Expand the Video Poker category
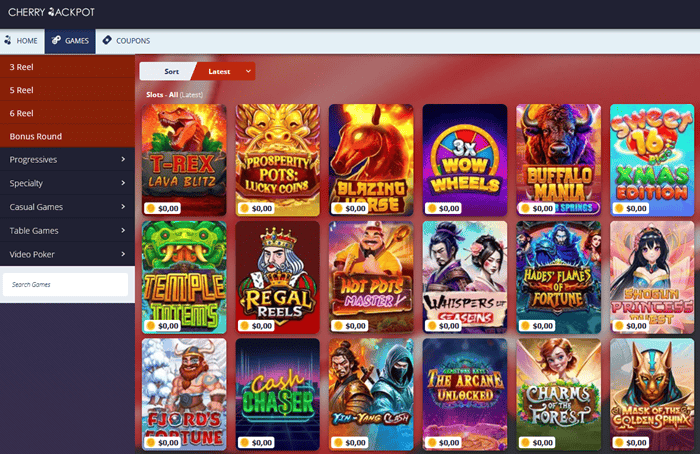Screen dimensions: 700x454 click(x=67, y=254)
